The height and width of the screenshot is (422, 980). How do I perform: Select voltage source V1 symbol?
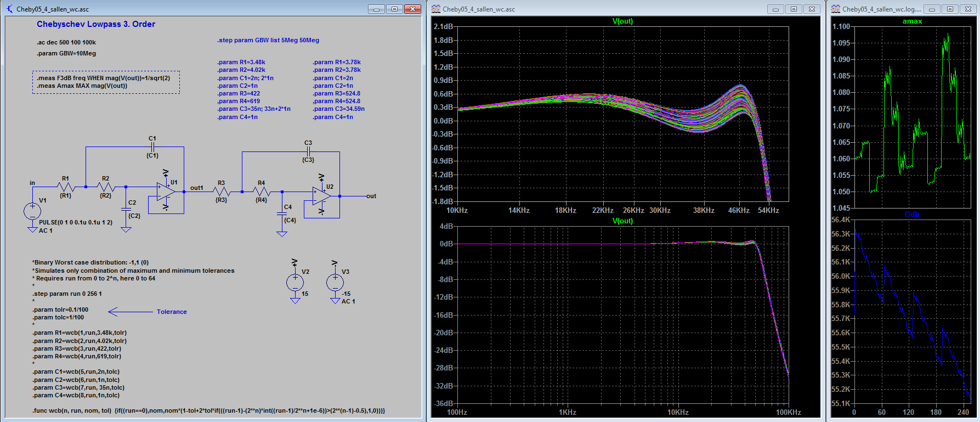[32, 211]
